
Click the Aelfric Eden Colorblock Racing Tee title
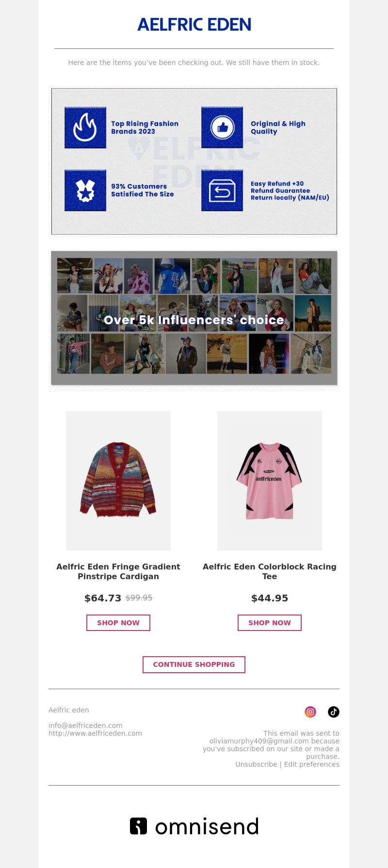pos(270,571)
